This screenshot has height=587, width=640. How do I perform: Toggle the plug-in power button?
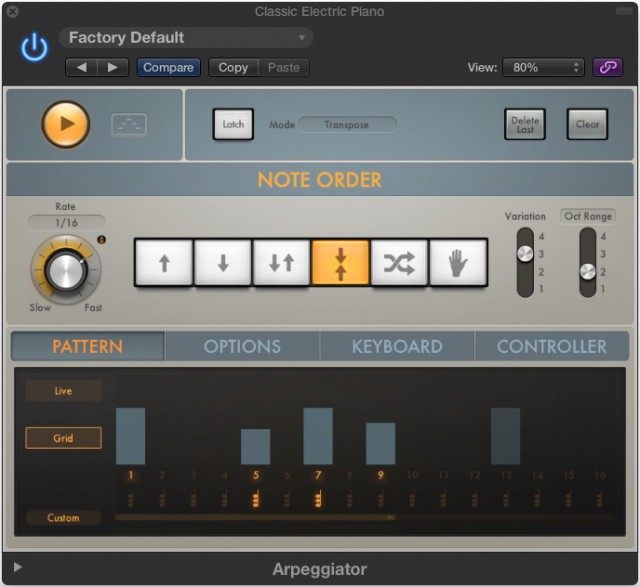point(34,48)
